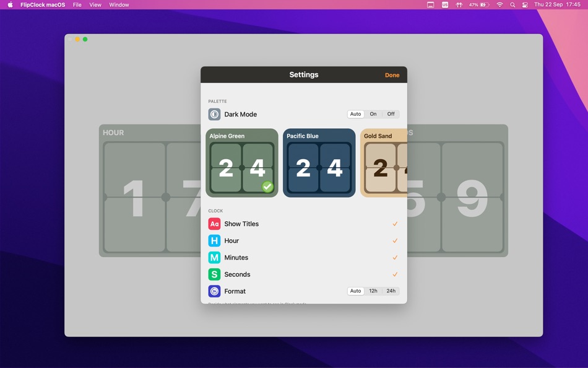The height and width of the screenshot is (368, 588).
Task: Set time Format to 12h
Action: click(x=373, y=291)
